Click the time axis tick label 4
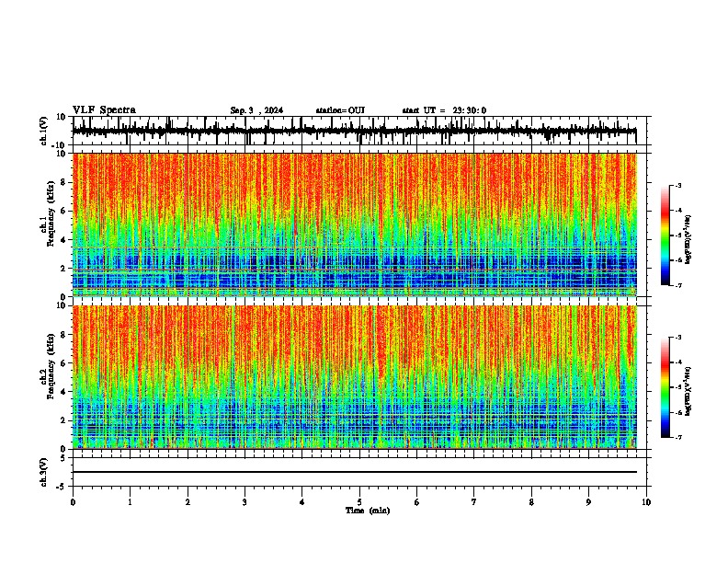Viewport: 728px width, 563px height. pyautogui.click(x=302, y=502)
